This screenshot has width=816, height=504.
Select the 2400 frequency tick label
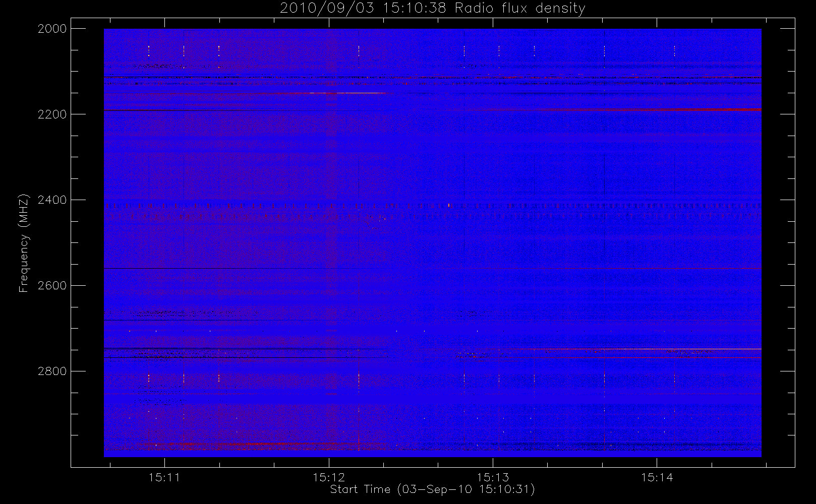[52, 200]
